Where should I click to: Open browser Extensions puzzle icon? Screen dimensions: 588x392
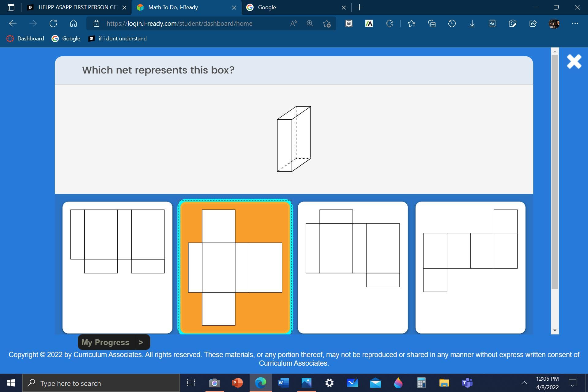pyautogui.click(x=389, y=24)
